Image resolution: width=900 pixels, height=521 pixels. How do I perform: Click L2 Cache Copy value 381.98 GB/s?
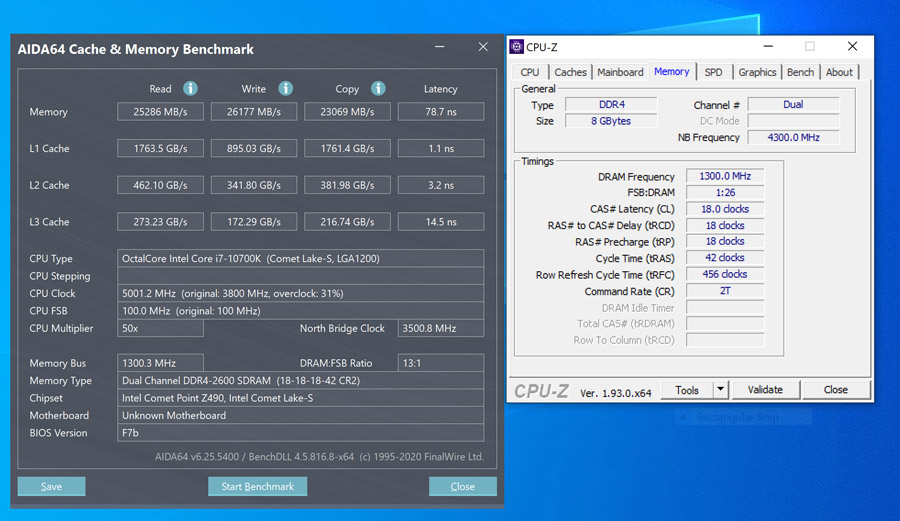(x=347, y=185)
